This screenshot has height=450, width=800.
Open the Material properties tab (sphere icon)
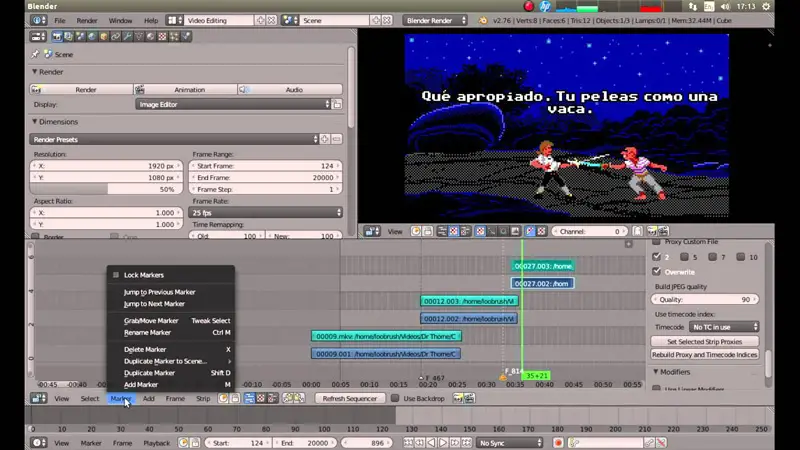click(151, 37)
